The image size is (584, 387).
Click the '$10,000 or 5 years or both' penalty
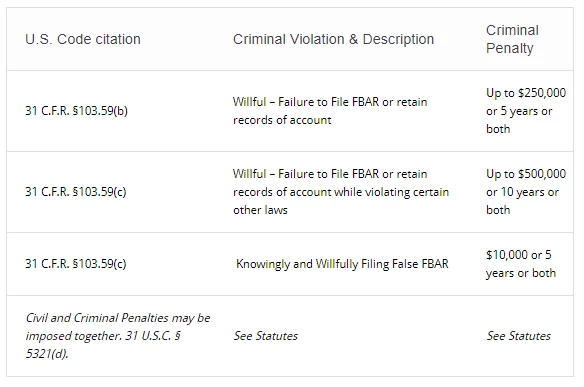[x=521, y=264]
